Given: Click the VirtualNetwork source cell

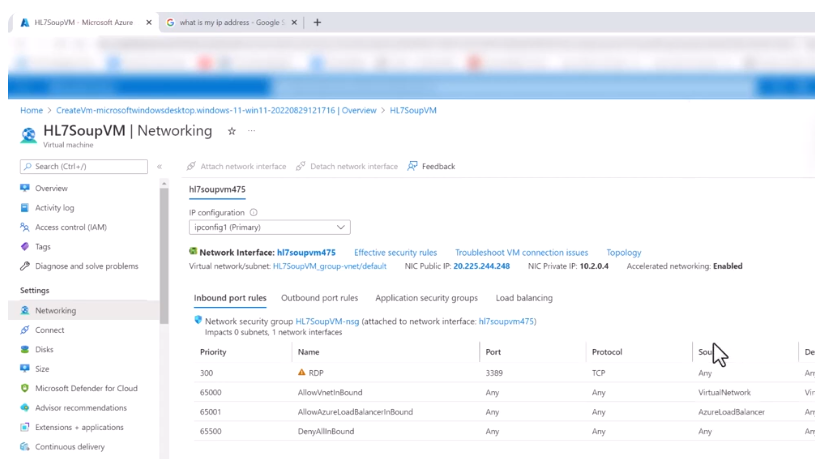Looking at the screenshot, I should point(725,392).
